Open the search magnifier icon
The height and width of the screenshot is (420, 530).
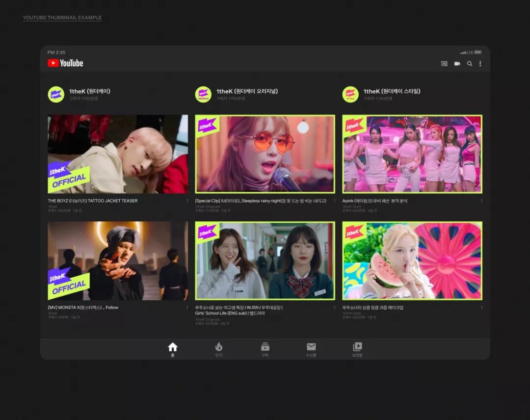[x=470, y=63]
